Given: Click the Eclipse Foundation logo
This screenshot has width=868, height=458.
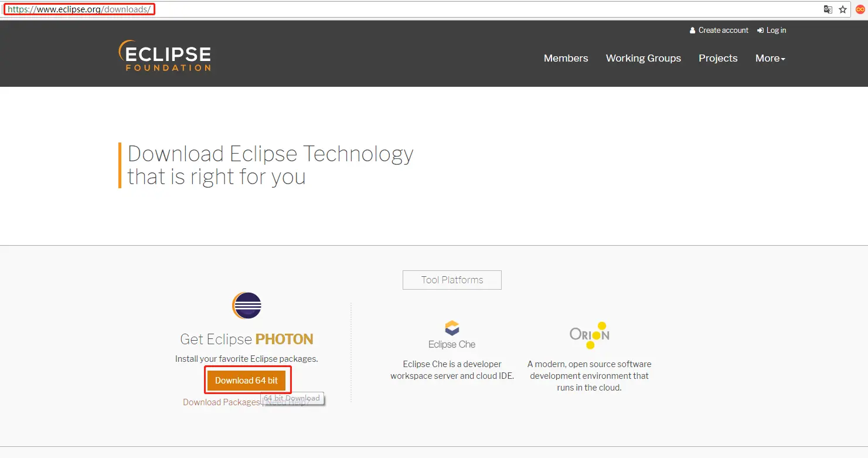Looking at the screenshot, I should [165, 56].
